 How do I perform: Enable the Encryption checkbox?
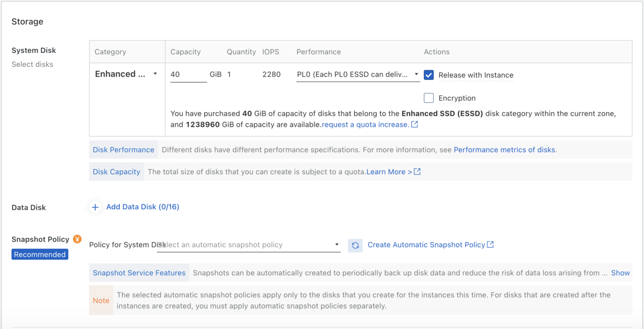click(429, 98)
